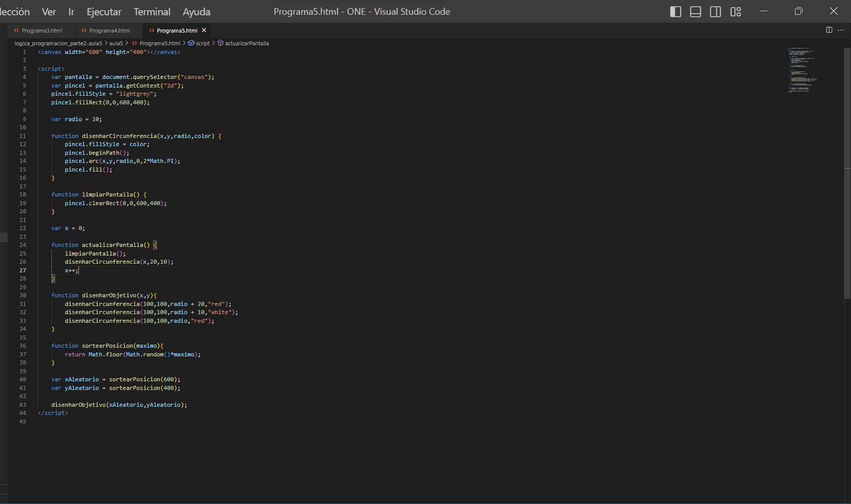
Task: Click the canvas tag on line 1
Action: pyautogui.click(x=109, y=52)
